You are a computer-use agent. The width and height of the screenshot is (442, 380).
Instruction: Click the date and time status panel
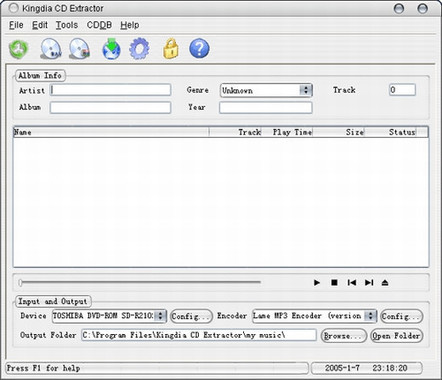(366, 368)
